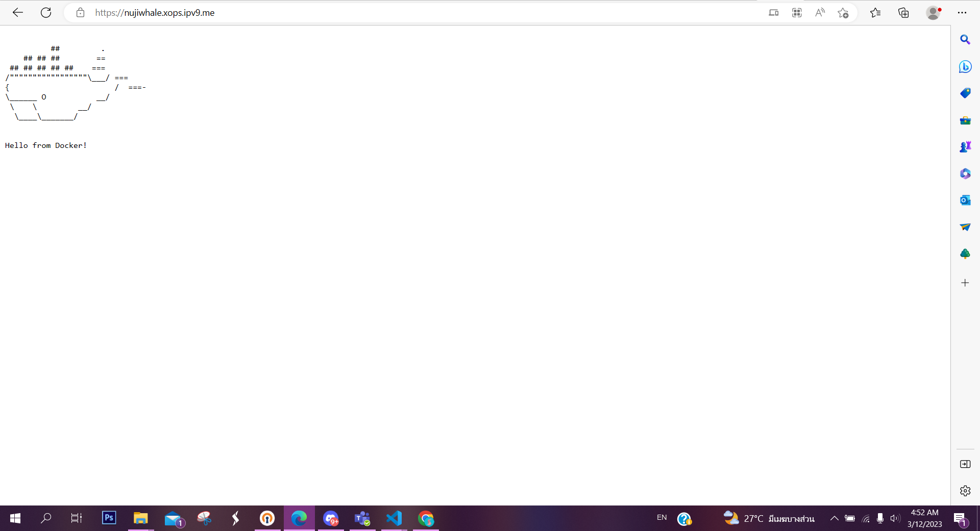The image size is (980, 531).
Task: Open the Outlook icon in the sidebar
Action: 965,200
